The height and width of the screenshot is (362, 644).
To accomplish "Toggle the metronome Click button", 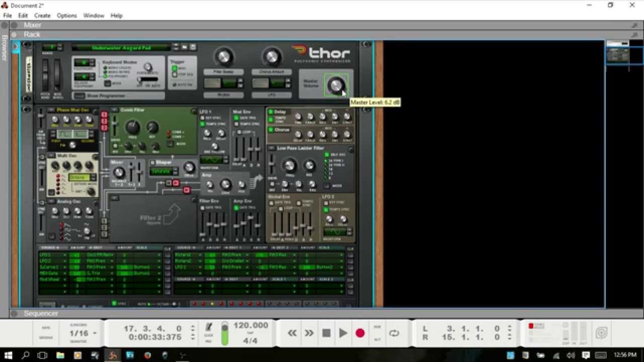I will (209, 328).
